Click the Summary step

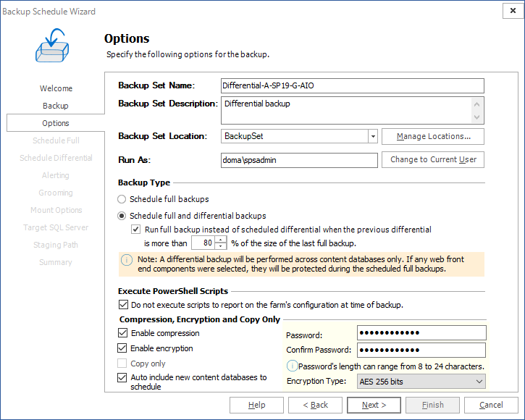tap(56, 263)
